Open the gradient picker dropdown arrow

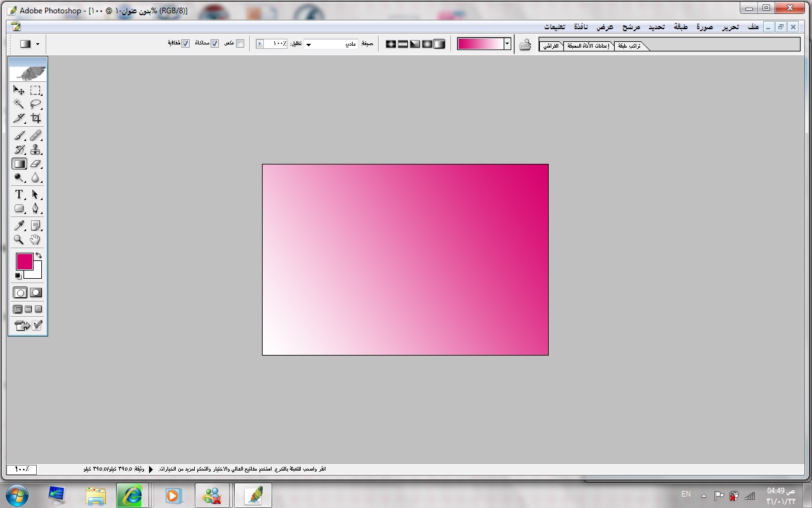pyautogui.click(x=507, y=44)
